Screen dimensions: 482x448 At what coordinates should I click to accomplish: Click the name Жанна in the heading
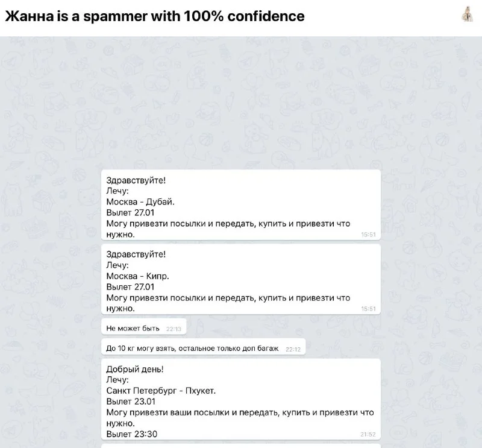coord(28,16)
